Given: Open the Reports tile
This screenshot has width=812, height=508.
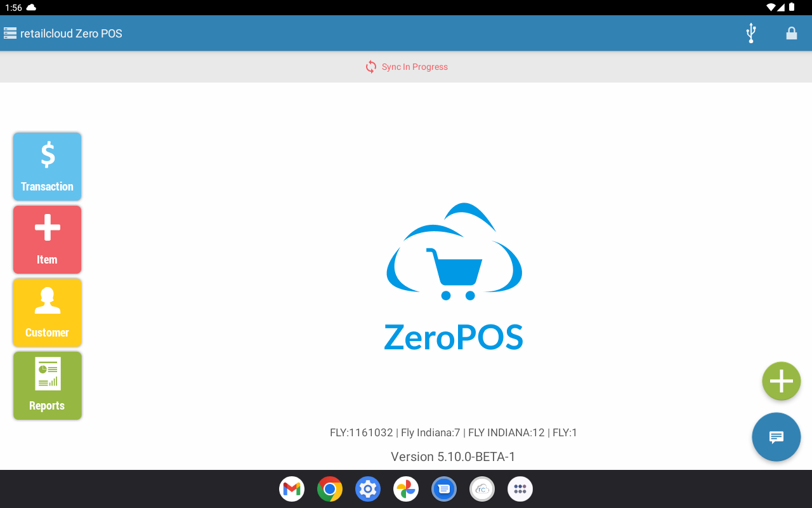Looking at the screenshot, I should [x=47, y=385].
